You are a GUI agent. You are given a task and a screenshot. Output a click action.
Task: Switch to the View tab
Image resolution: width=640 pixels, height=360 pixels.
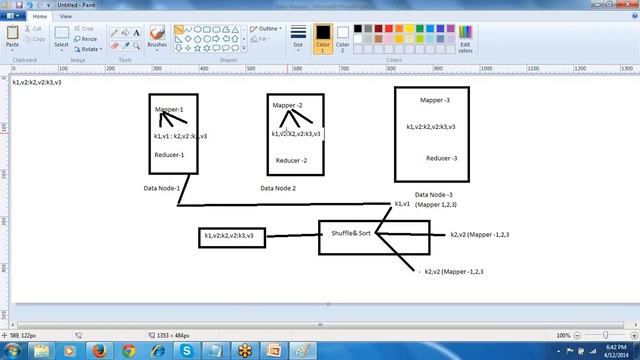tap(65, 16)
